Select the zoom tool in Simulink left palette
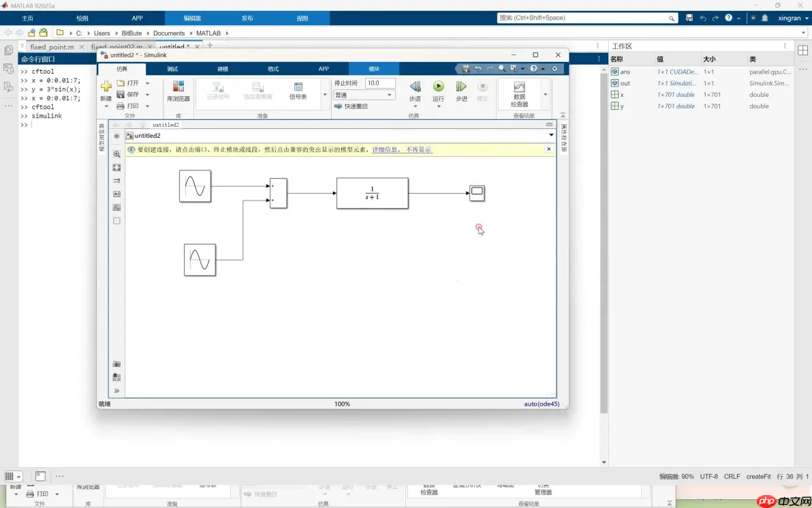Viewport: 812px width, 508px height. click(116, 153)
